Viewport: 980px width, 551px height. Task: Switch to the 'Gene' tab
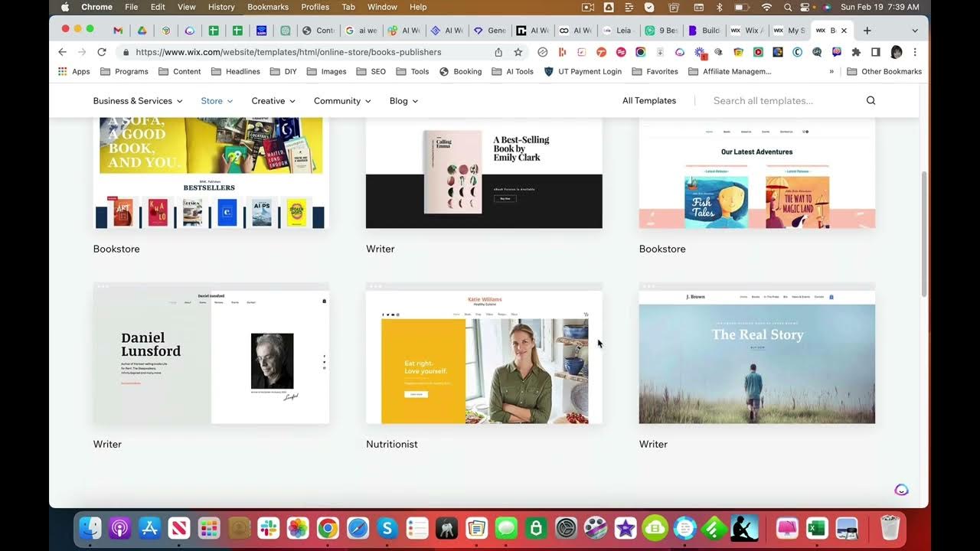(489, 31)
